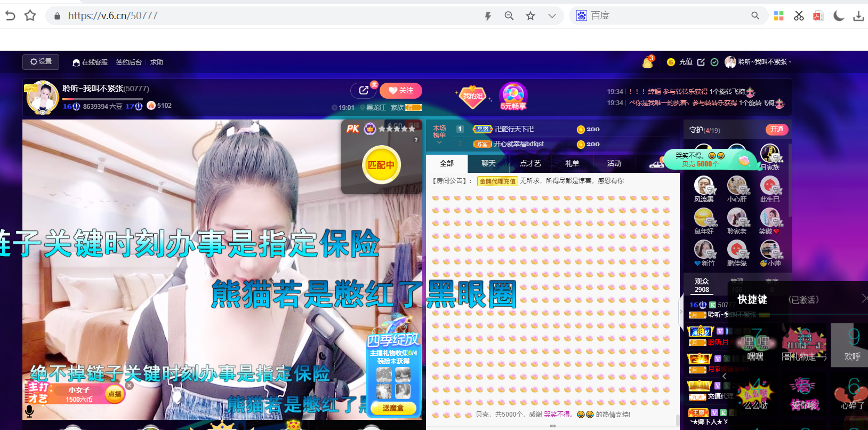Switch to the 聊天 tab
The height and width of the screenshot is (430, 868).
(x=488, y=163)
